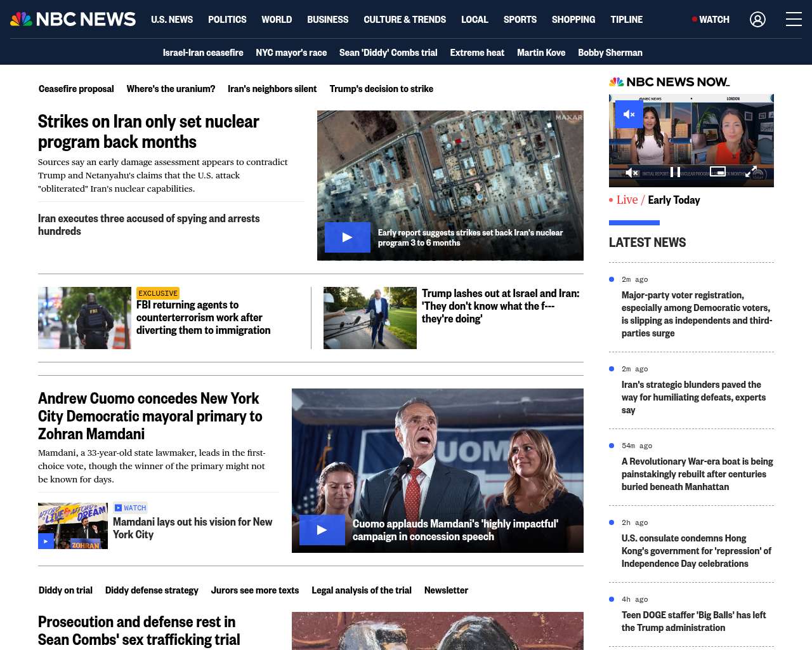Open Ceasefire proposal link

[76, 89]
